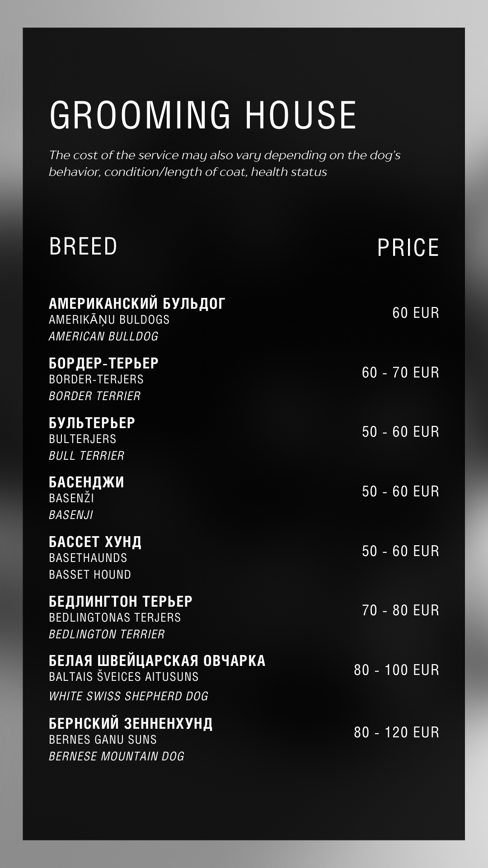Viewport: 488px width, 868px height.
Task: Click the 60 - 70 EUR price
Action: [x=400, y=373]
